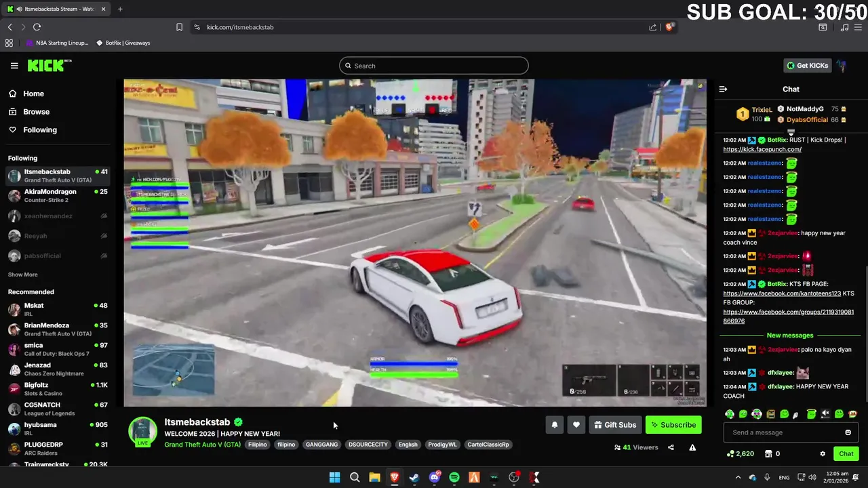Open kantoteens123 Facebook link in chat
The height and width of the screenshot is (488, 868).
pos(782,293)
